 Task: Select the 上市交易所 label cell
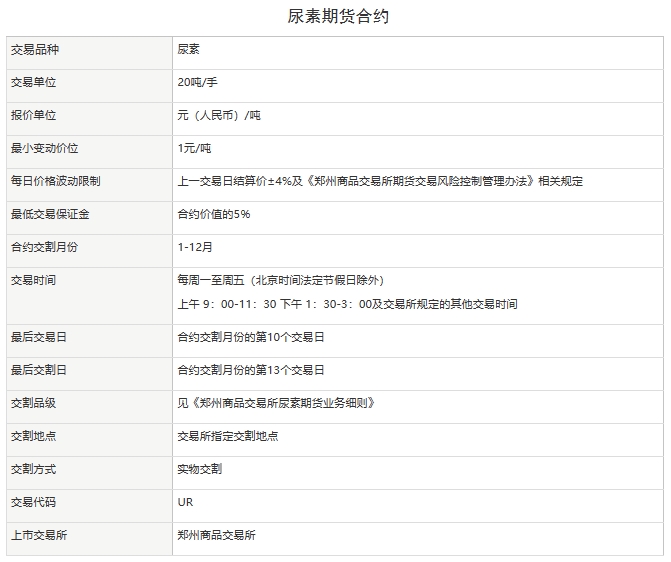pos(39,535)
